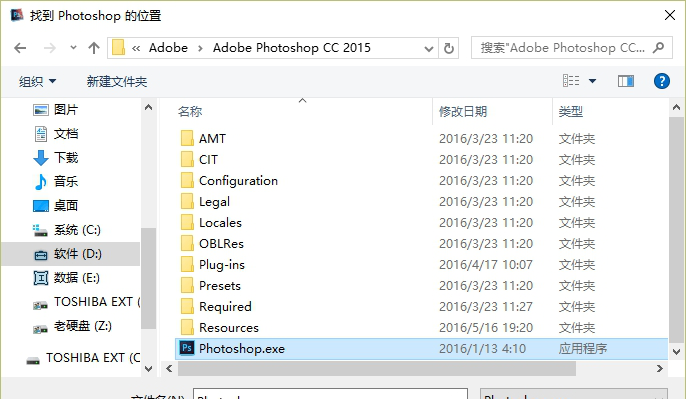Select the OBLRes folder icon
Viewport: 686px width, 414px height.
coord(187,243)
